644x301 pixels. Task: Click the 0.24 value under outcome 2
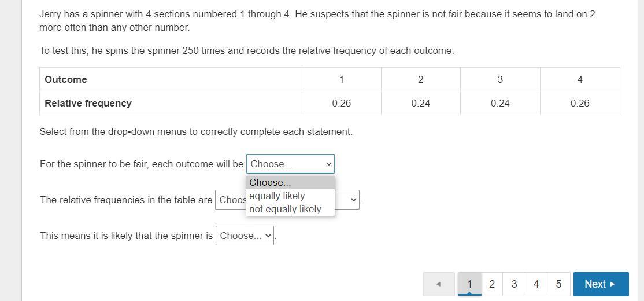[421, 103]
